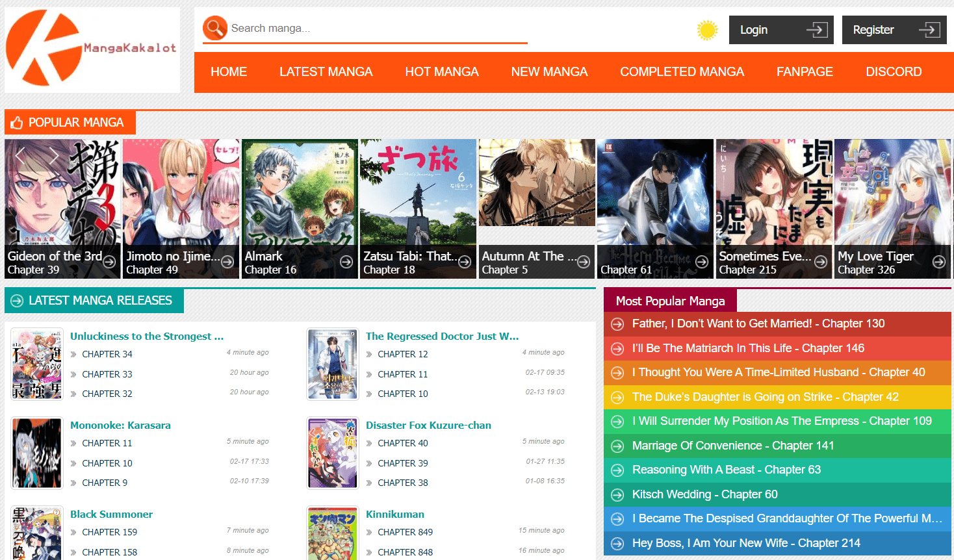This screenshot has width=954, height=560.
Task: Open Chapter 34 of Unluckiness to the Strongest
Action: (107, 355)
